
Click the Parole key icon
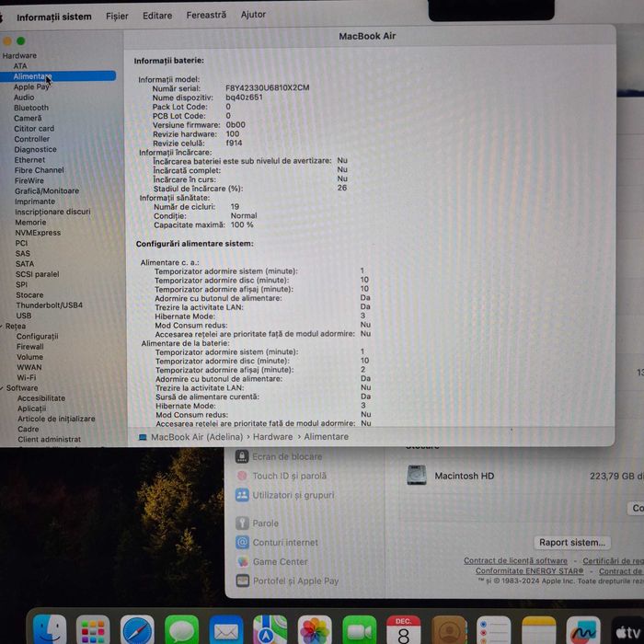[242, 523]
